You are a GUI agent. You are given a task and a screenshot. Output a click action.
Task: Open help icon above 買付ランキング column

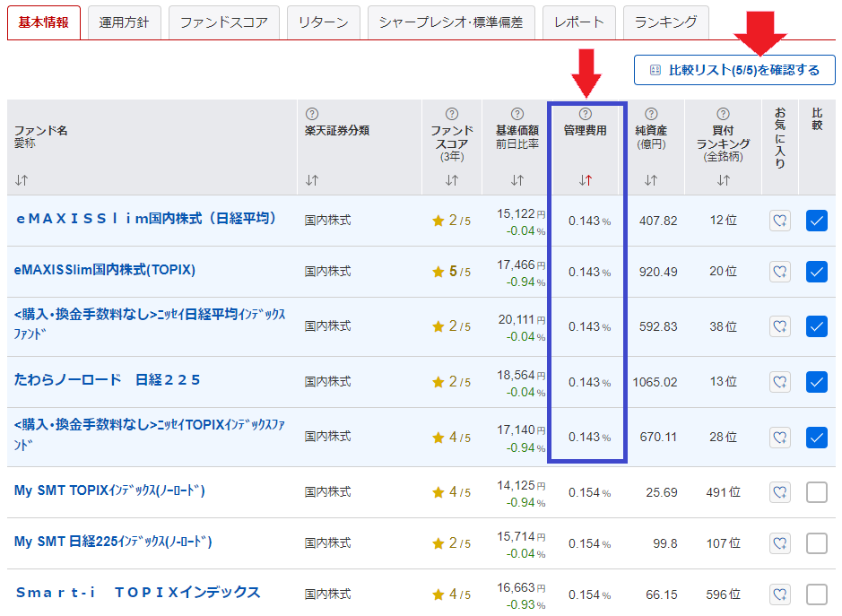pyautogui.click(x=724, y=114)
